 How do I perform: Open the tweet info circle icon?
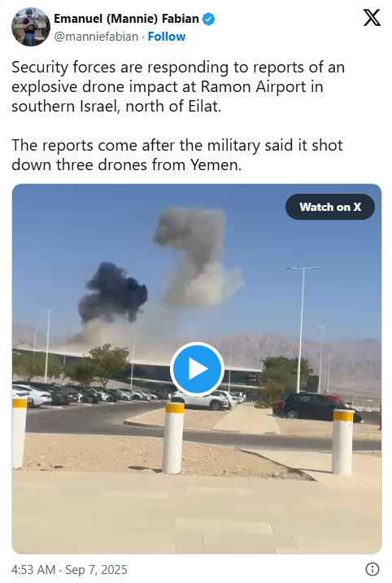click(x=372, y=569)
